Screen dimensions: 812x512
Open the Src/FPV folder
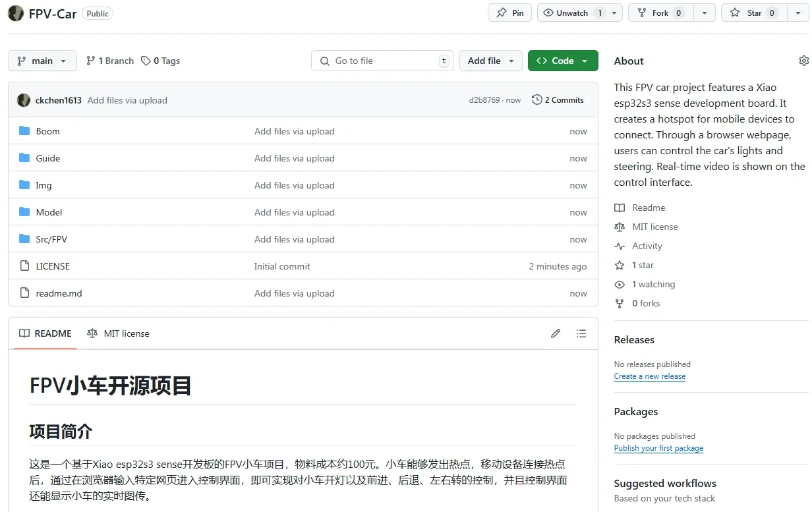(x=51, y=239)
